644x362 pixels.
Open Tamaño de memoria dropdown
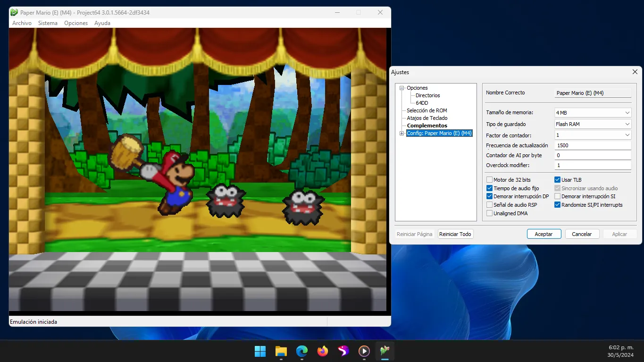tap(593, 113)
